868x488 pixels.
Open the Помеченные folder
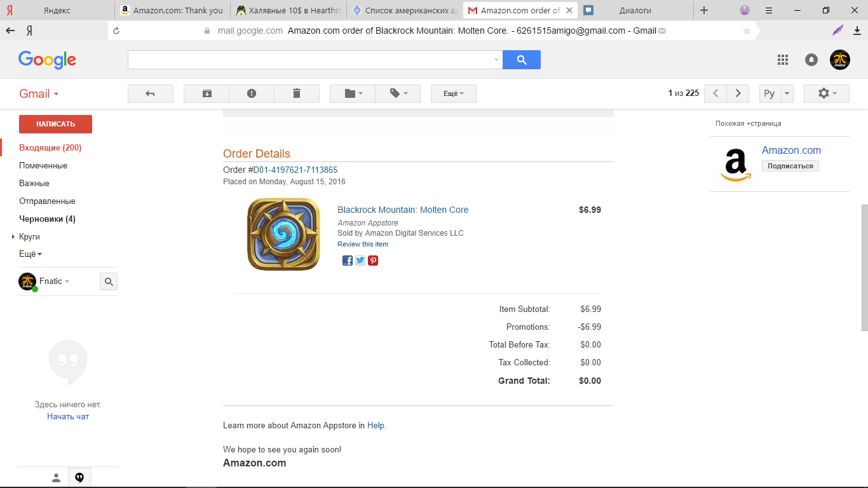pos(43,166)
